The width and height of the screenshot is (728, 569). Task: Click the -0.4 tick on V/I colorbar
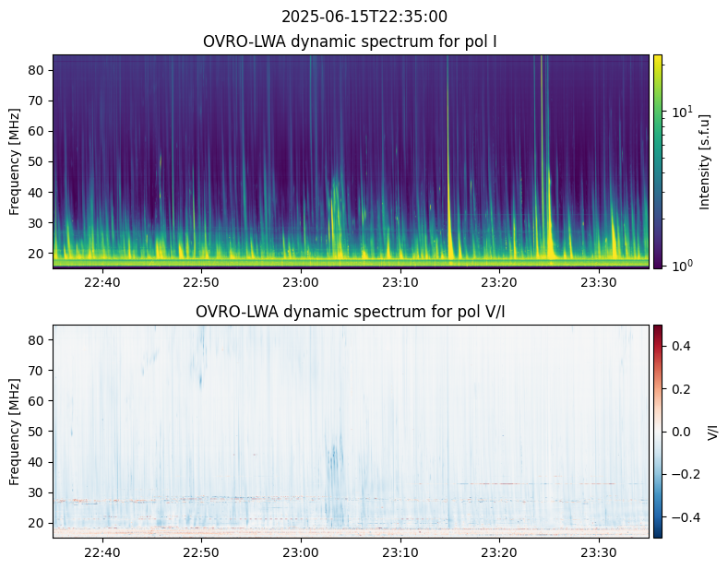point(679,516)
